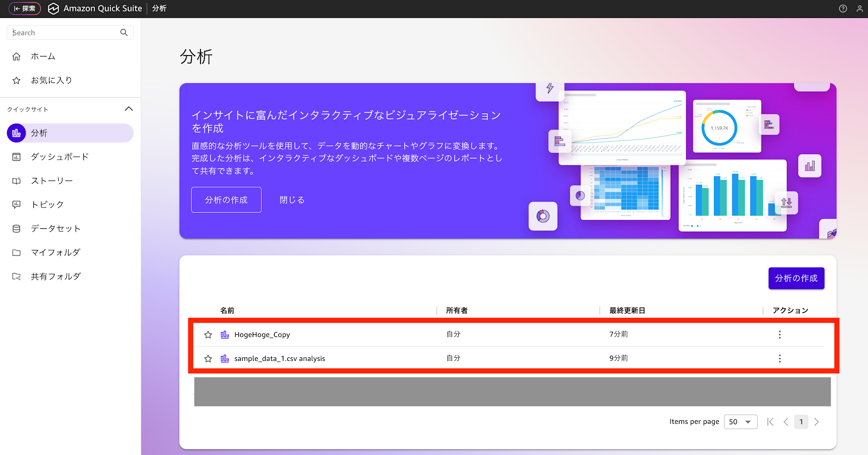Click 閉じる to dismiss the banner
This screenshot has width=868, height=455.
click(x=292, y=200)
